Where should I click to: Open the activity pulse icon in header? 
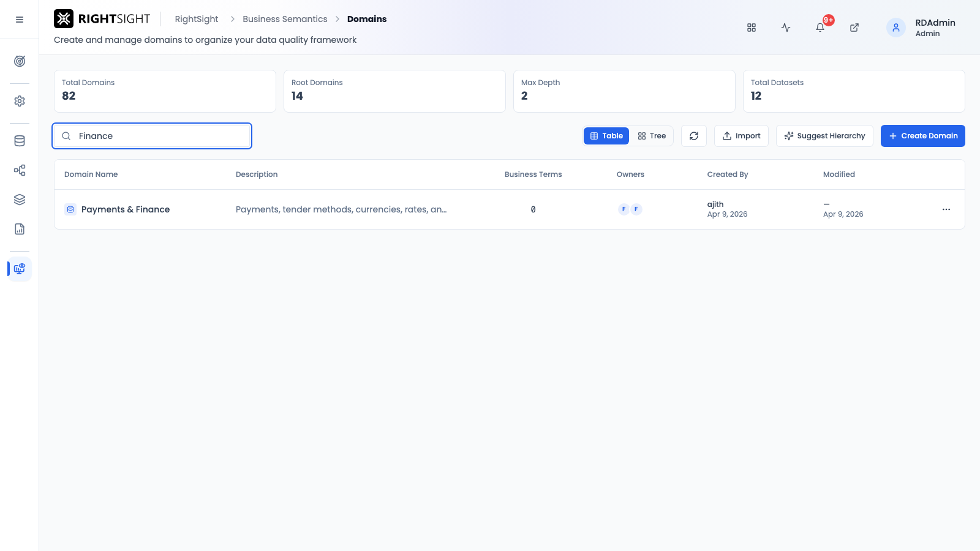coord(786,28)
